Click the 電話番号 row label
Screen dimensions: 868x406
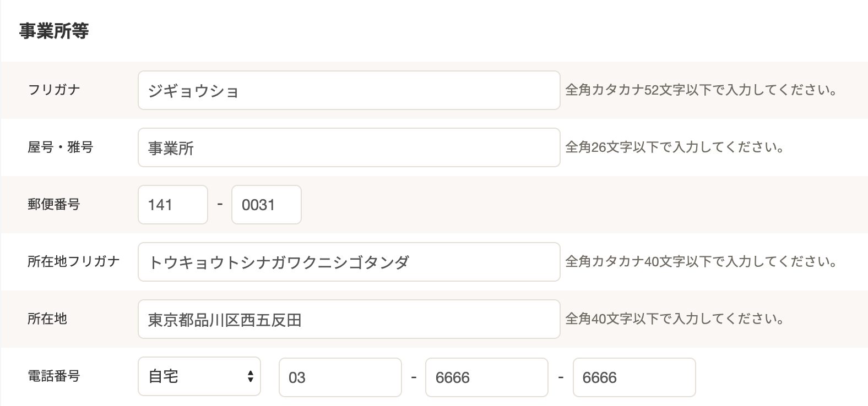click(54, 376)
